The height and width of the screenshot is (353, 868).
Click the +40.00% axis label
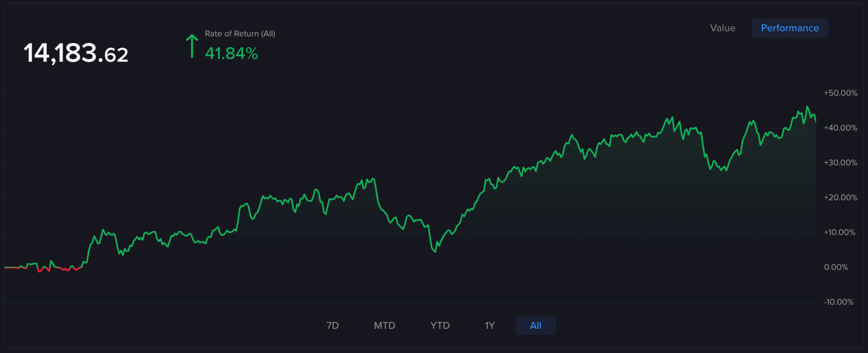[x=840, y=128]
